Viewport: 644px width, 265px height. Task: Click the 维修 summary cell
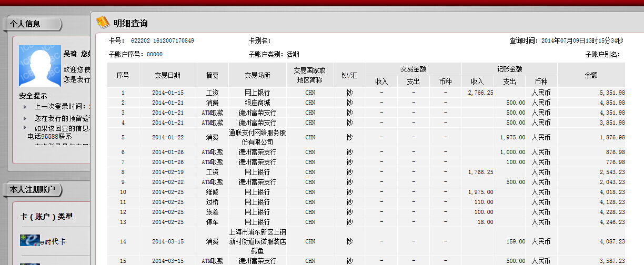pyautogui.click(x=213, y=192)
